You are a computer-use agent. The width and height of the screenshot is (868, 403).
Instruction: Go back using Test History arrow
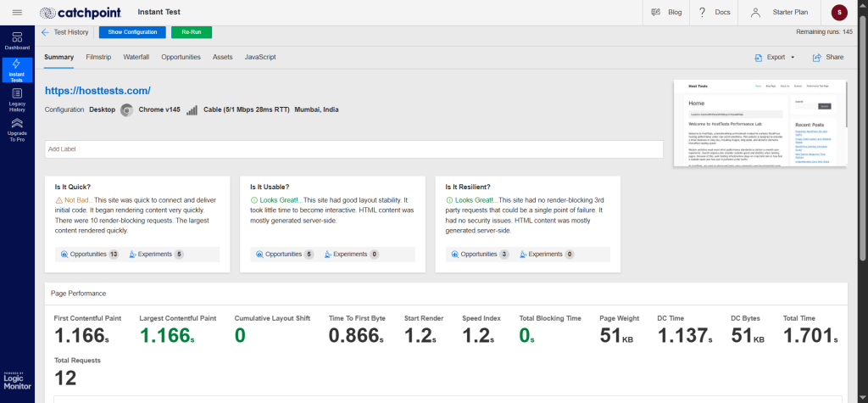[45, 32]
